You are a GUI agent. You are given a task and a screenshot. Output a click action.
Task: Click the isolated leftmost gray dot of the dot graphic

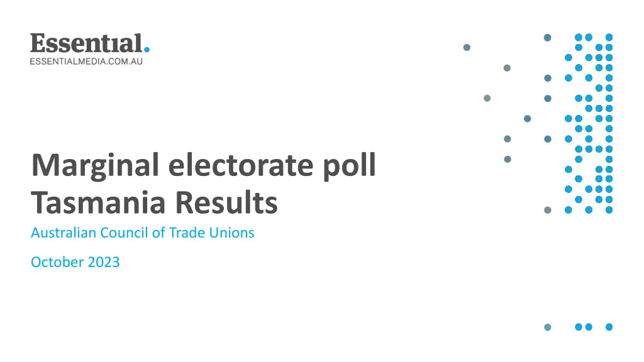pos(467,47)
